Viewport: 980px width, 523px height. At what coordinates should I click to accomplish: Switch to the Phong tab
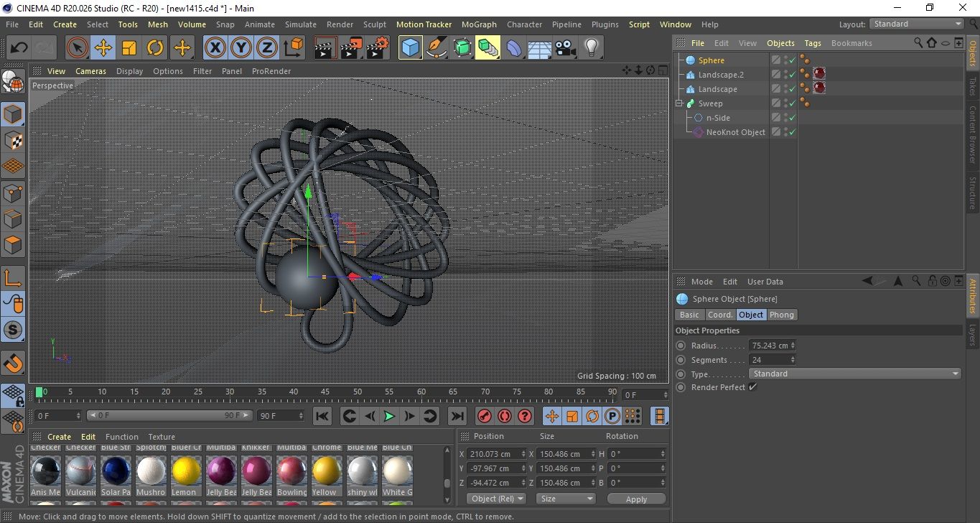coord(782,315)
